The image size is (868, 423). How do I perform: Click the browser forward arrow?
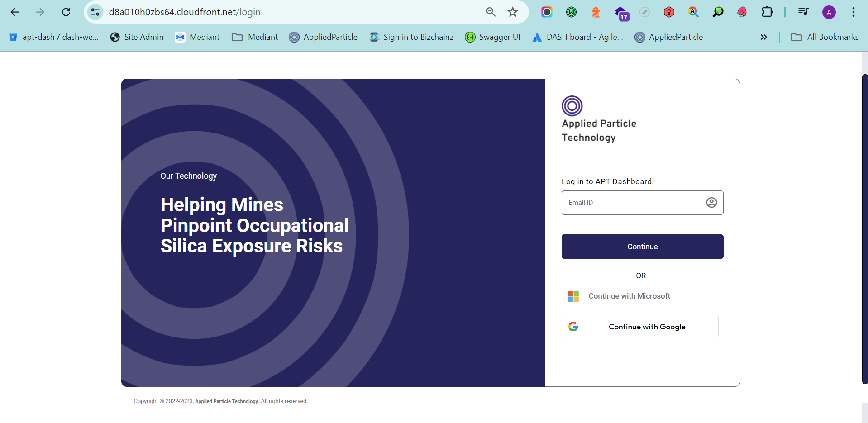click(40, 12)
